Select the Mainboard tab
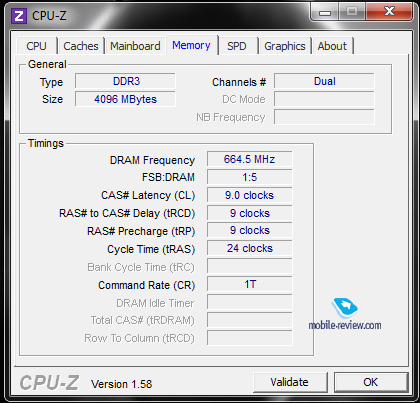 point(135,46)
